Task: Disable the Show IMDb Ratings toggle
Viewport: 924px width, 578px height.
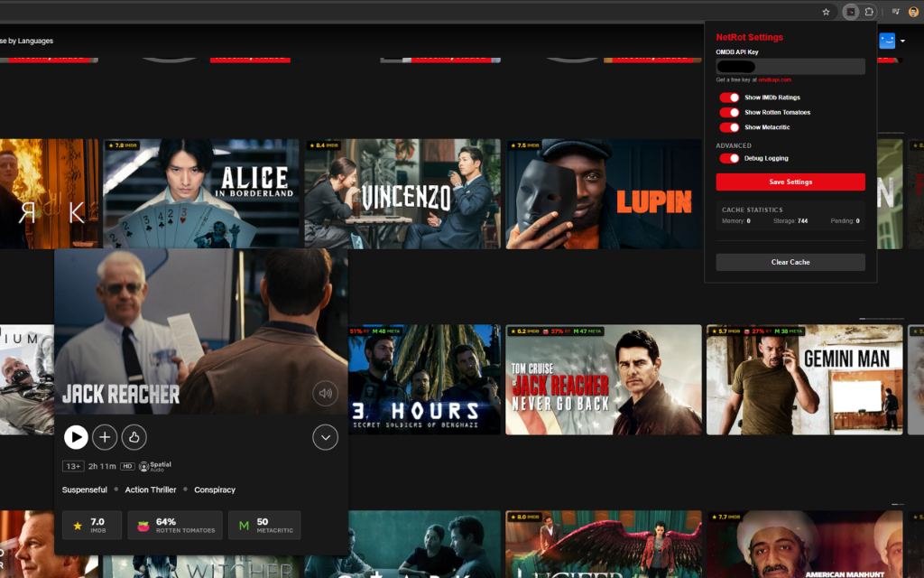Action: click(x=730, y=97)
